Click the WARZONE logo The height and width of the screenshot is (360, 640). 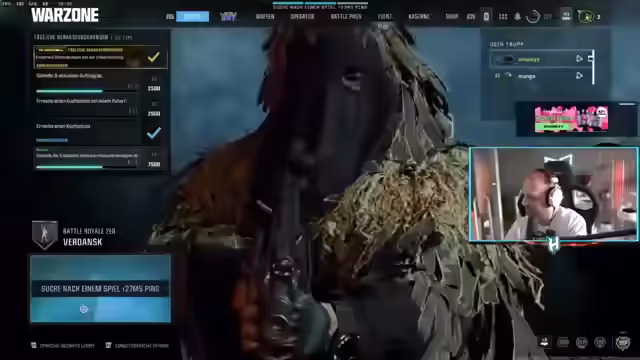point(64,15)
